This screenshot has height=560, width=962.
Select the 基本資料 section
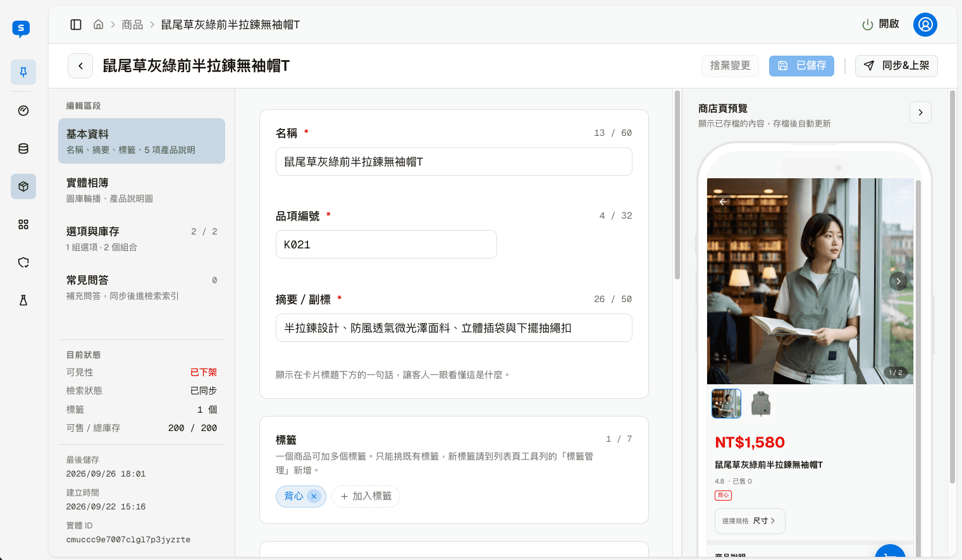pyautogui.click(x=142, y=141)
